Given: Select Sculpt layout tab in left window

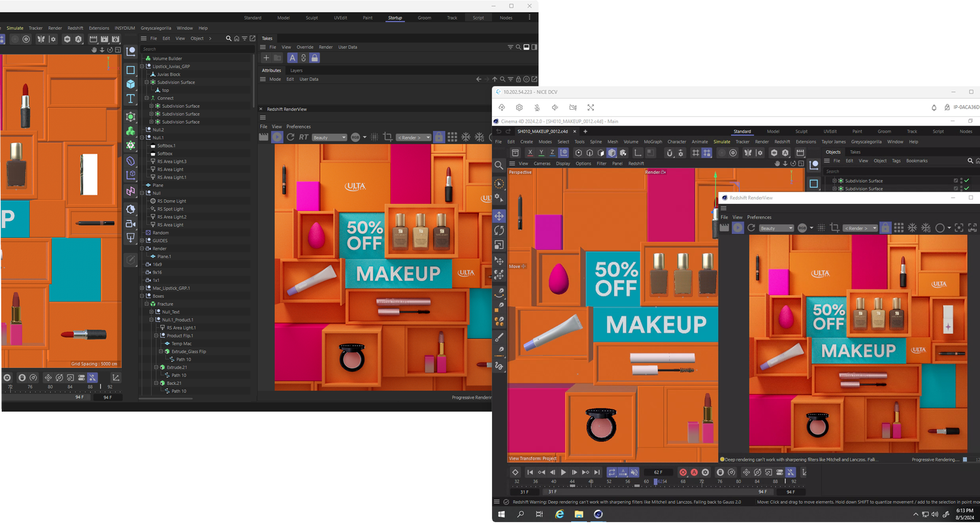Looking at the screenshot, I should coord(312,18).
